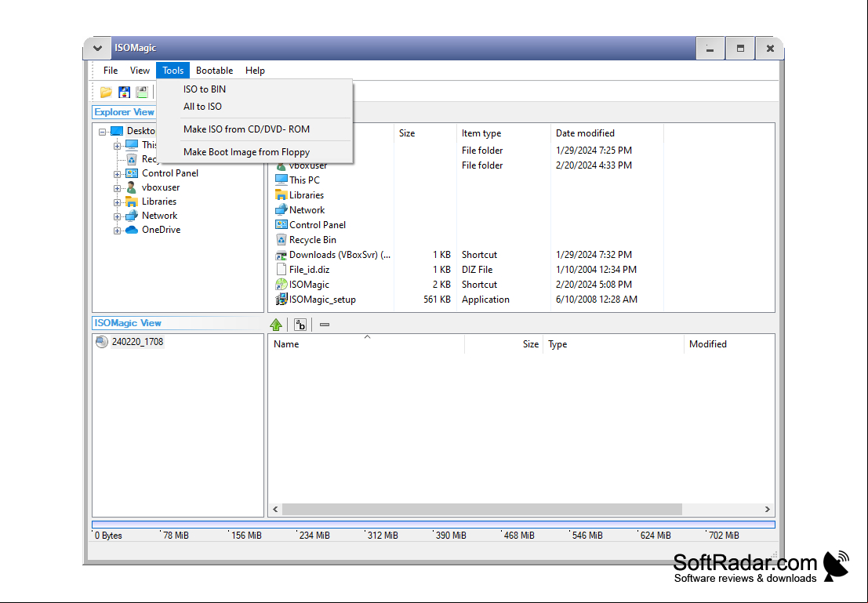Viewport: 868px width, 603px height.
Task: Click the Explorer View panel label
Action: (x=124, y=112)
